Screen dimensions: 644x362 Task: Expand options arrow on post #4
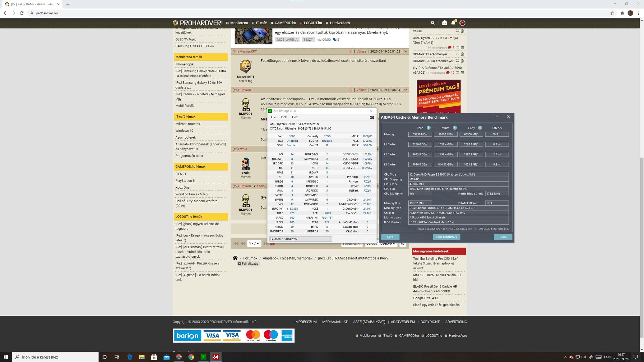(x=405, y=51)
